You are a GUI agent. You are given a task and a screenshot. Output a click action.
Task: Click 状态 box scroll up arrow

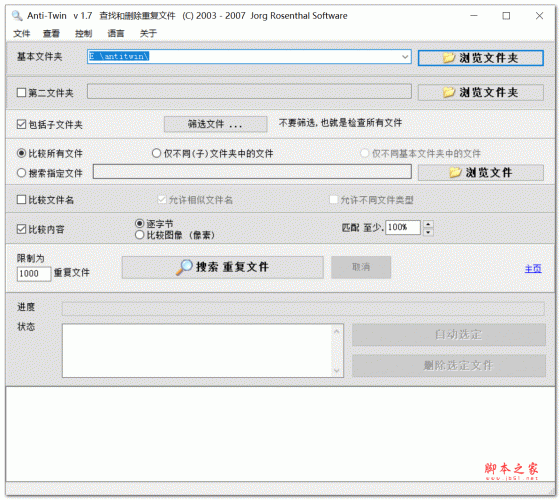[336, 331]
